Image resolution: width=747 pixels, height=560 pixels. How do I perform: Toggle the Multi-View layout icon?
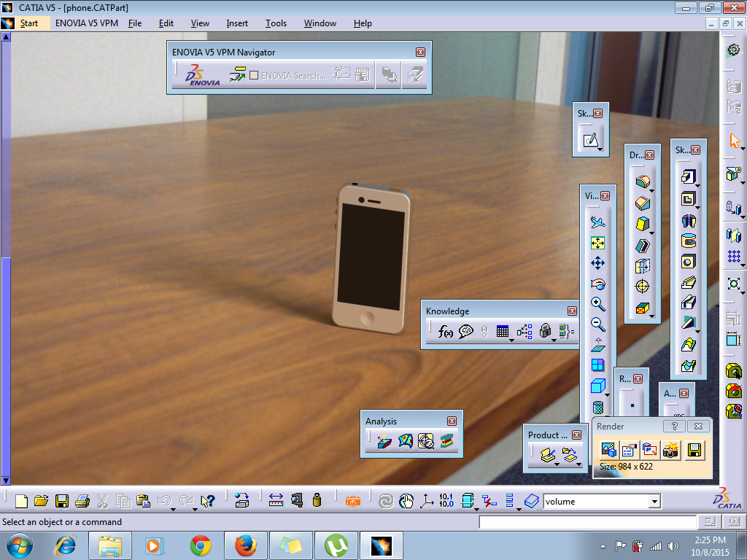point(598,365)
